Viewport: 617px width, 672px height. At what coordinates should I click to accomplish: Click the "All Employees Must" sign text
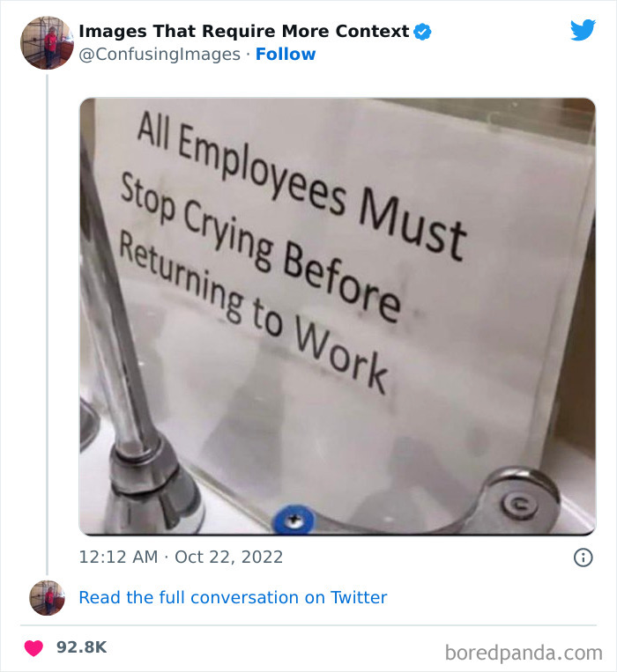301,185
